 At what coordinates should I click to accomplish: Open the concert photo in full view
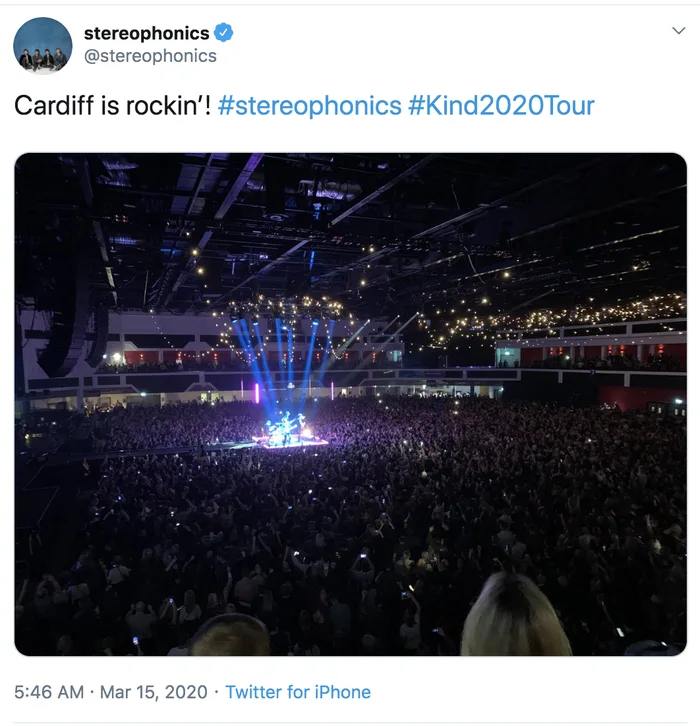click(x=350, y=404)
